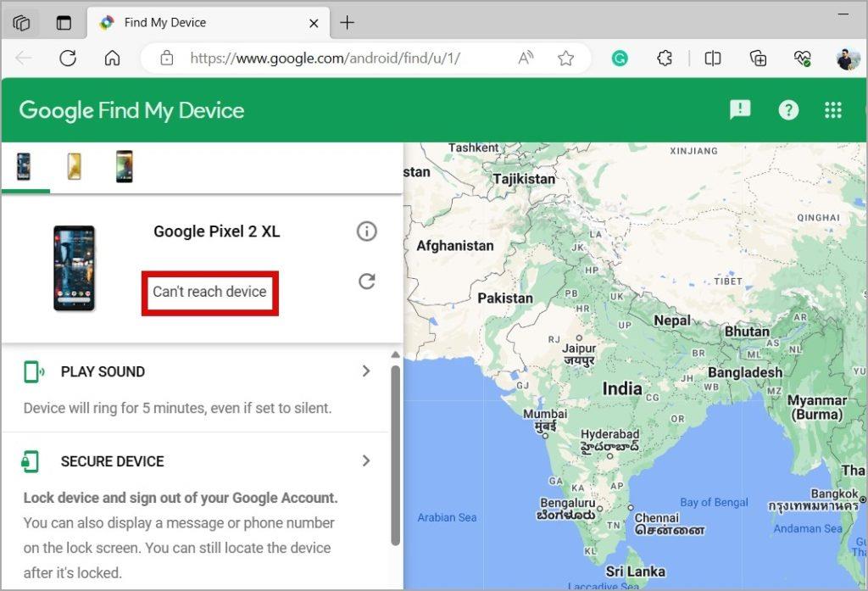
Task: Click the Google Pixel 2 XL name
Action: coord(216,231)
